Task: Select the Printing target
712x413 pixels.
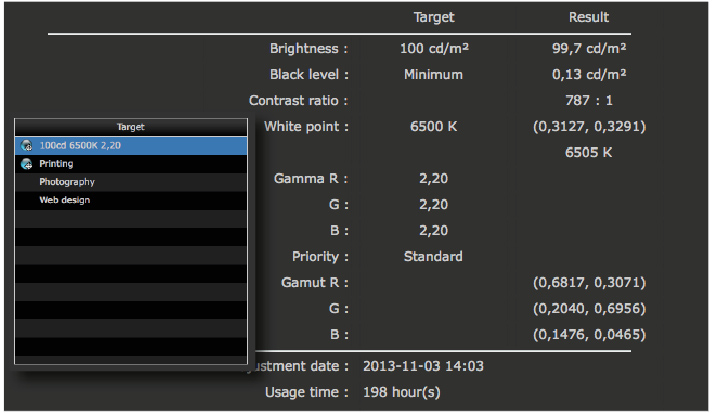Action: pos(56,164)
